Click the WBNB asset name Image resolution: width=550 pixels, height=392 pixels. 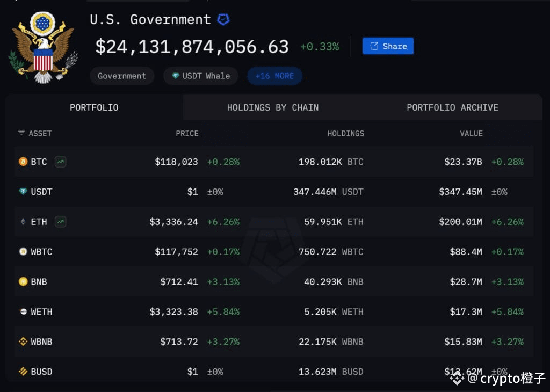click(x=41, y=342)
